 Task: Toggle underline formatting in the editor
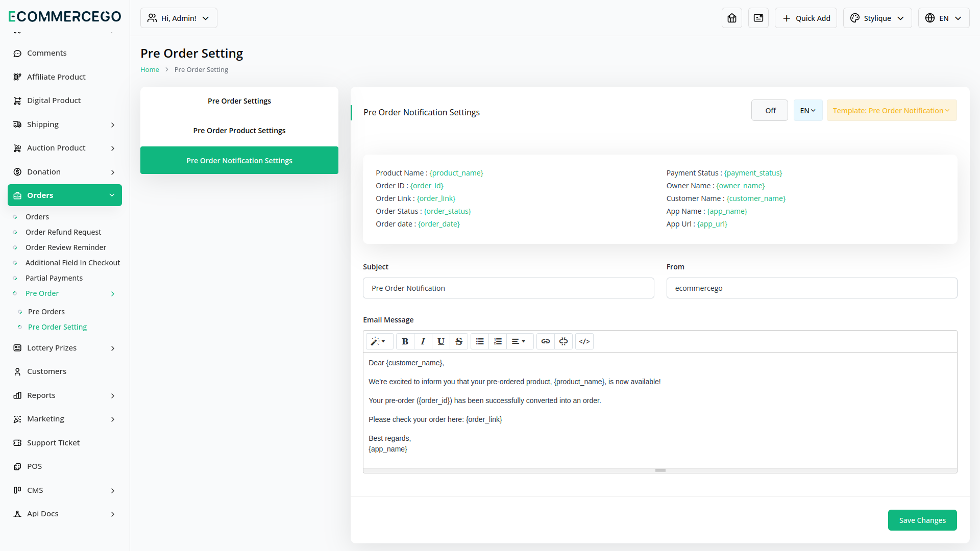441,341
